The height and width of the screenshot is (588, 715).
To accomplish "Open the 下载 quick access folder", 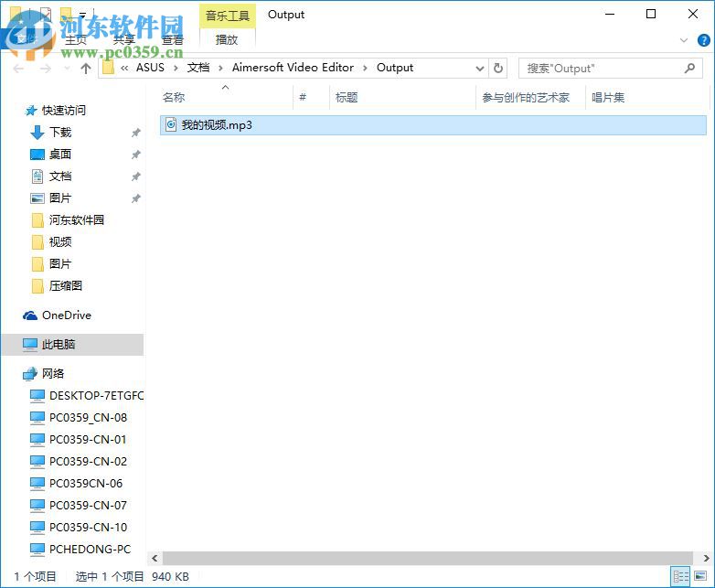I will [x=60, y=133].
